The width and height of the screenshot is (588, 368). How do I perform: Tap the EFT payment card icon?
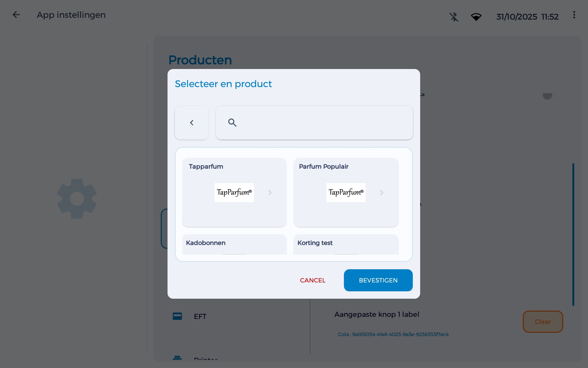pyautogui.click(x=177, y=316)
